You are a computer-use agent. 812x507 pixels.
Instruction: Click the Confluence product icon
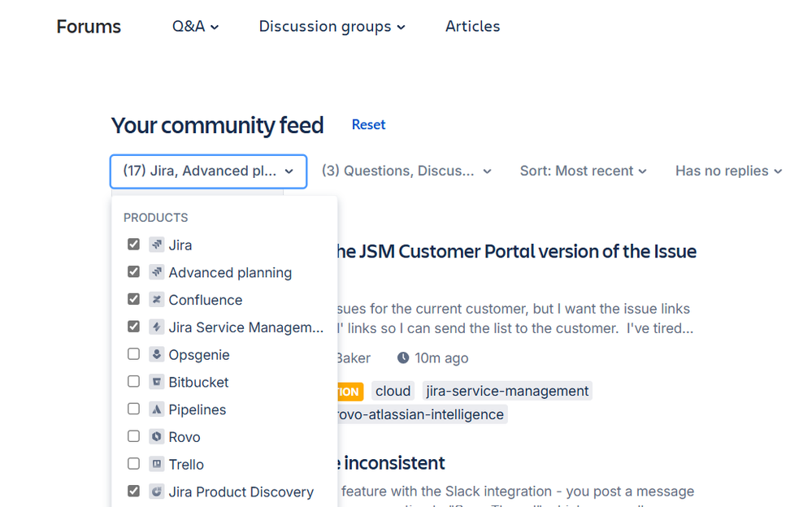pyautogui.click(x=157, y=300)
